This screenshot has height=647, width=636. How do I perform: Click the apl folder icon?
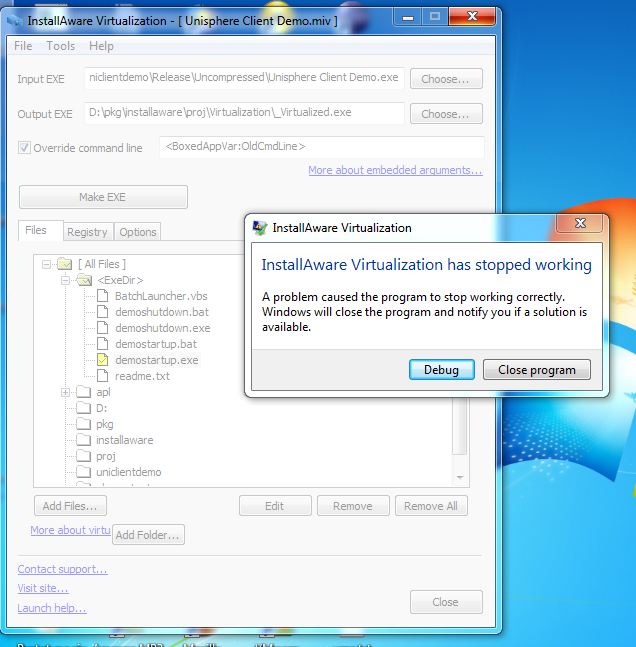click(x=83, y=392)
